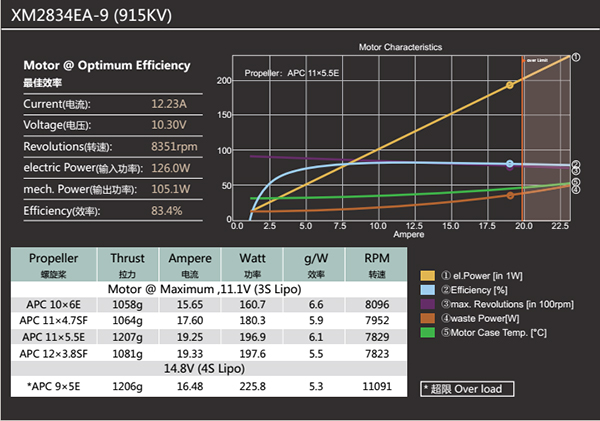Screen dimensions: 600x421
Task: Click the Thrust column header
Action: (128, 262)
